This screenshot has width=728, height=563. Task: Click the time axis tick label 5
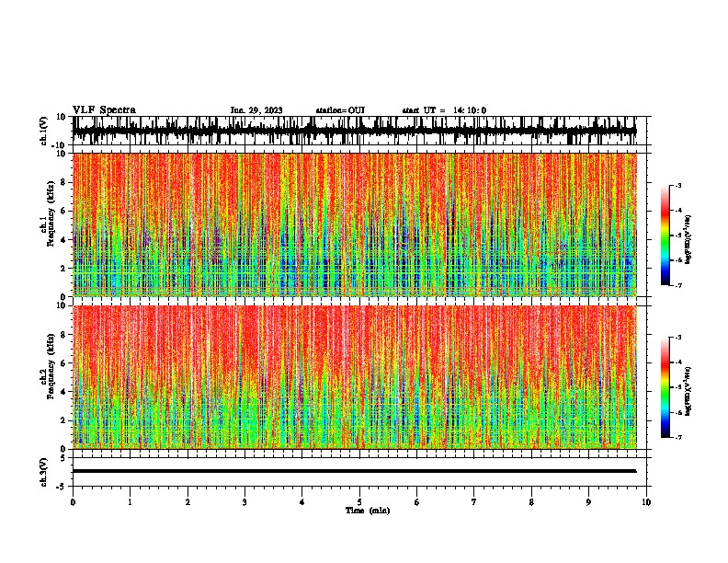click(359, 502)
